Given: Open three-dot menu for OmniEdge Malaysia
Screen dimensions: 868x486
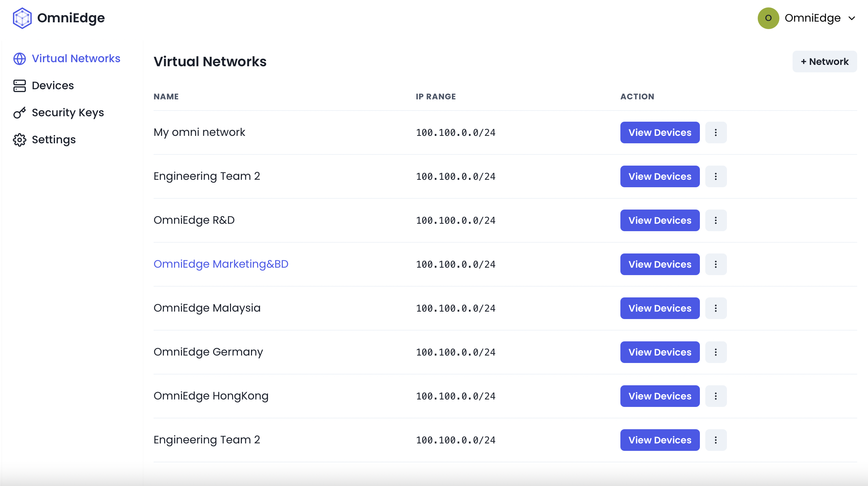Looking at the screenshot, I should pos(716,308).
